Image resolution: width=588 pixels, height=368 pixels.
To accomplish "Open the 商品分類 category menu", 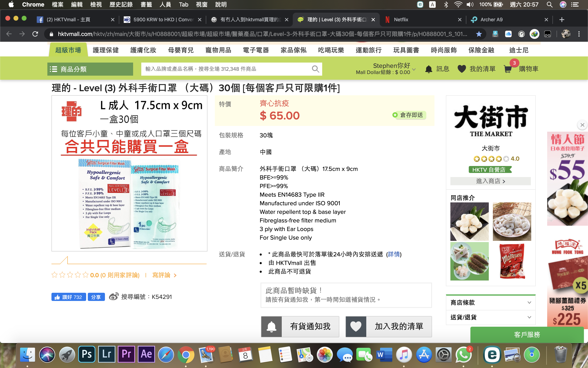I will pos(90,69).
